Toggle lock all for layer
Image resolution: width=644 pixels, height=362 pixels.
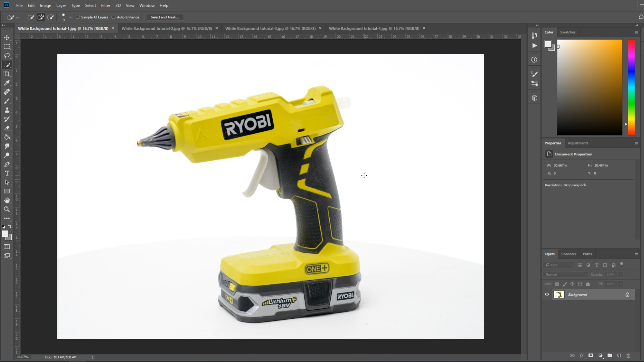(588, 284)
